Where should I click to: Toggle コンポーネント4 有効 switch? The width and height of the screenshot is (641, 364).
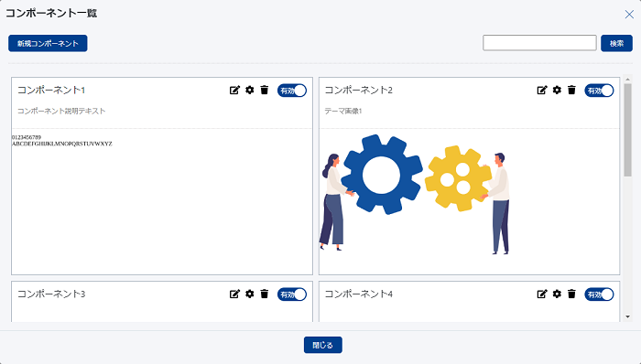[599, 294]
